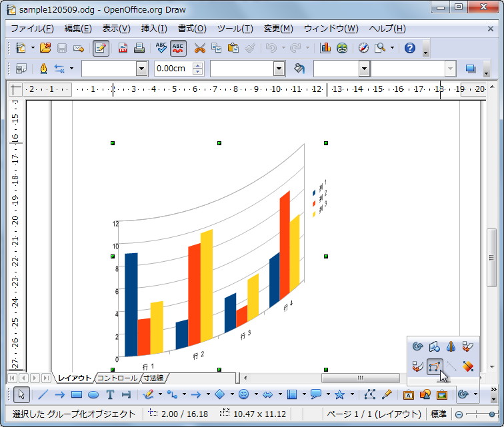Screen dimensions: 504x427
Task: Toggle Edit File mode
Action: click(x=101, y=48)
